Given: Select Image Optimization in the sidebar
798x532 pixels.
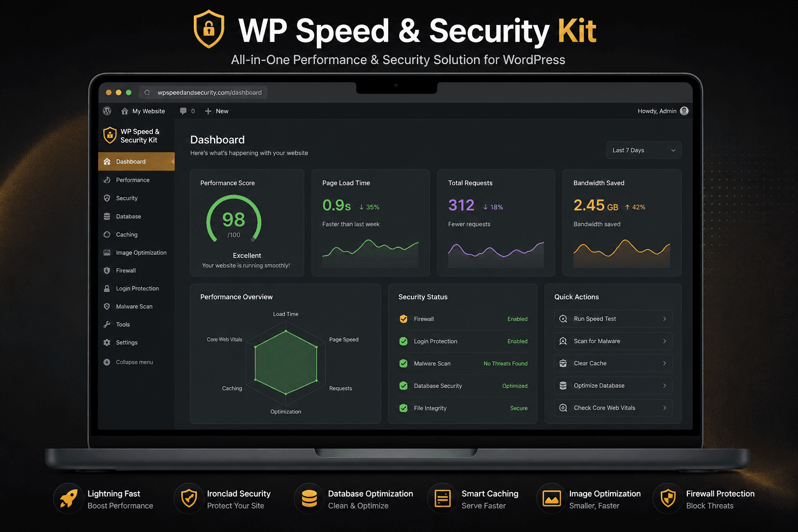Looking at the screenshot, I should (x=136, y=252).
